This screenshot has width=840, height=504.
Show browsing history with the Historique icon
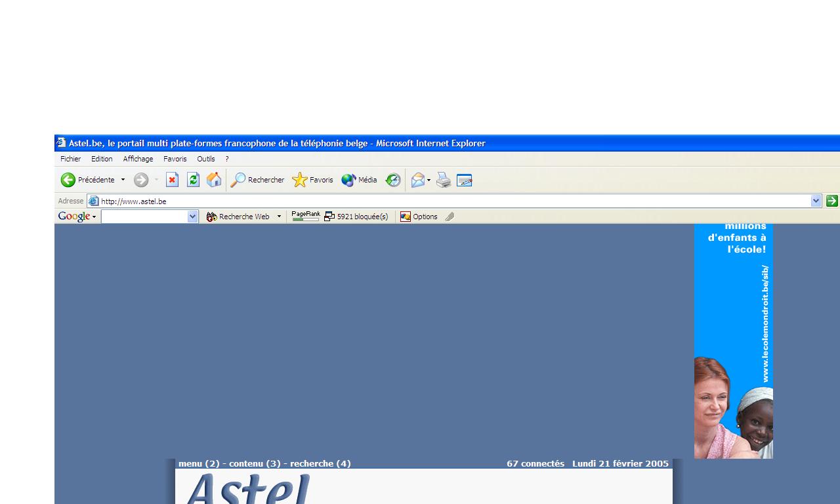click(x=393, y=180)
